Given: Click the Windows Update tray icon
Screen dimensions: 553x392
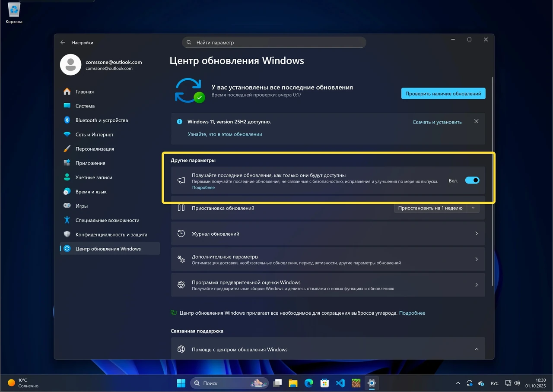Looking at the screenshot, I should [470, 383].
